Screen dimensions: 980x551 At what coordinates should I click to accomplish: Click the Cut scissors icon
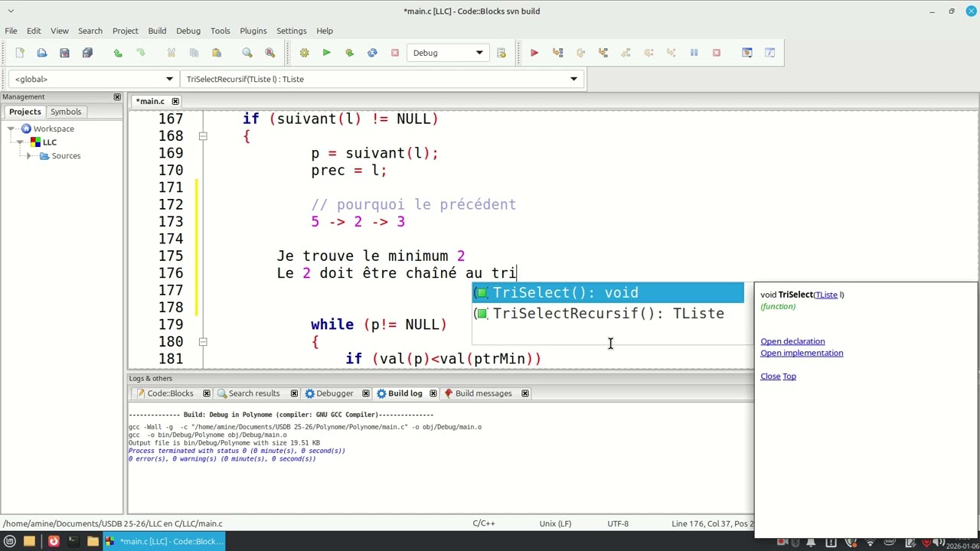(171, 53)
